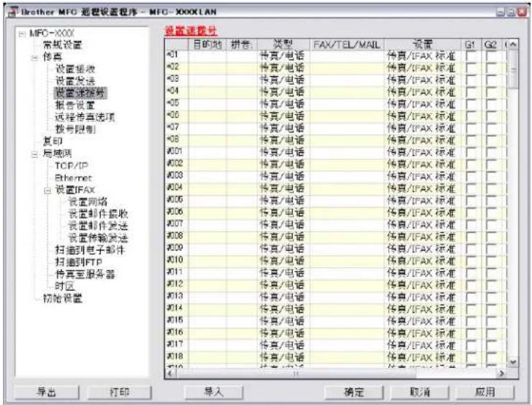
Task: Enable G1 for speed dial *05
Action: coord(471,105)
